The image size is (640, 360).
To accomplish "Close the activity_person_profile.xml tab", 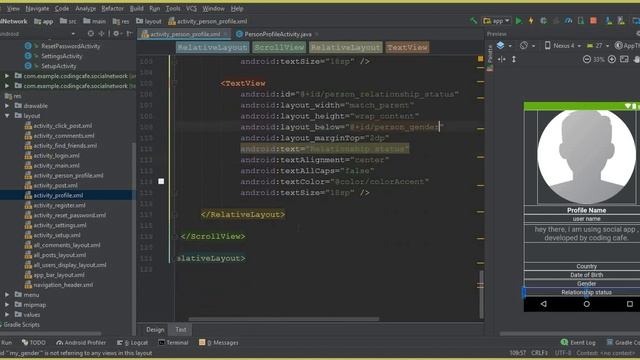I will [226, 34].
